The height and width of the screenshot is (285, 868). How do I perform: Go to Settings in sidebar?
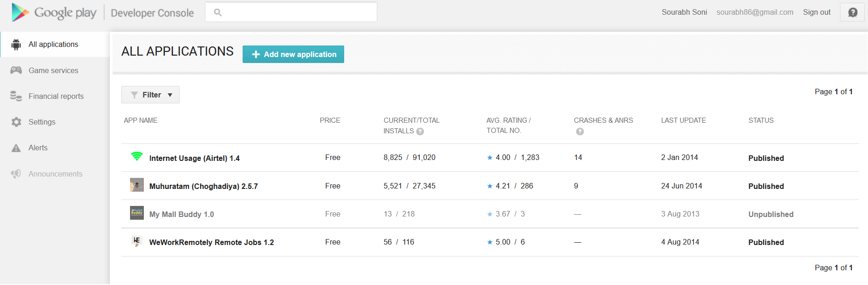(x=42, y=122)
